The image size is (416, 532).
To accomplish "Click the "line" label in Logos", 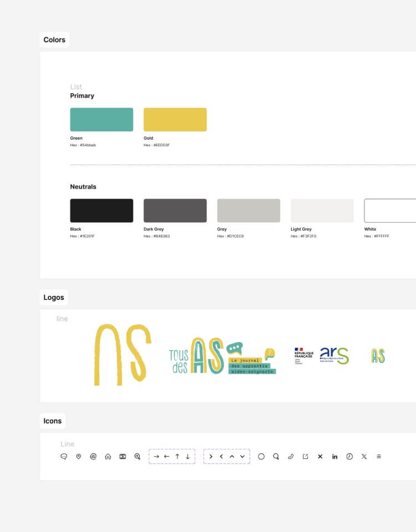I will click(62, 319).
